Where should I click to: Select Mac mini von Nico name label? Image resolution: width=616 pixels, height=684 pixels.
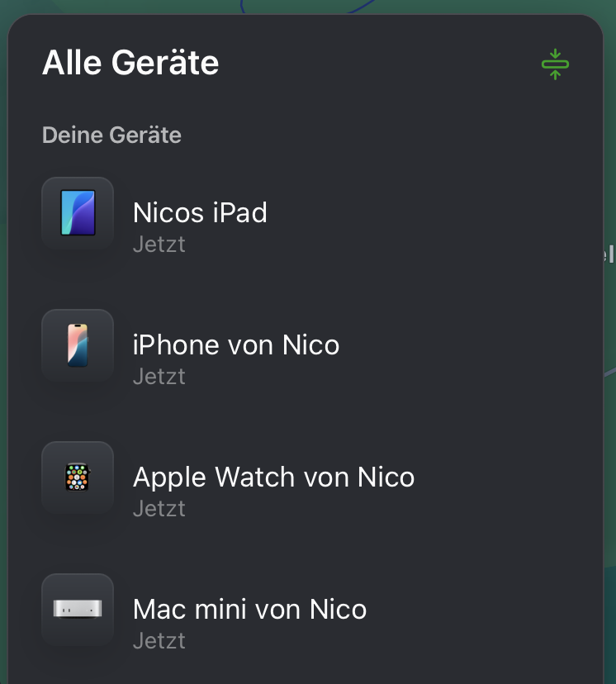pyautogui.click(x=249, y=609)
